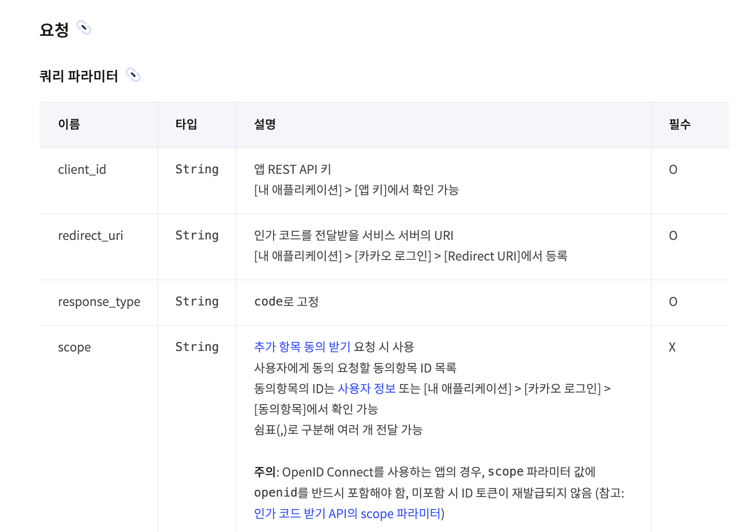Click the 요청 section heading

tap(54, 30)
